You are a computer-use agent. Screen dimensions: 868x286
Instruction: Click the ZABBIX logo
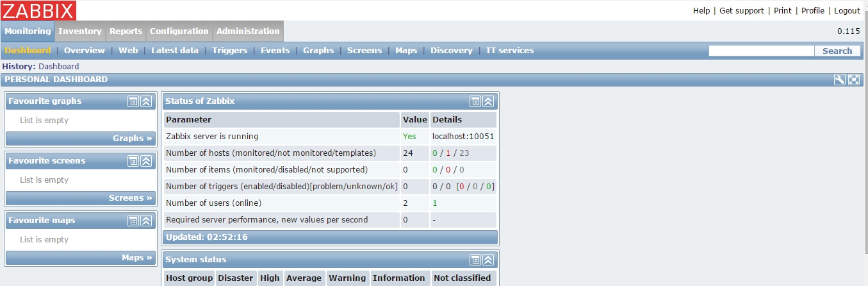[38, 10]
